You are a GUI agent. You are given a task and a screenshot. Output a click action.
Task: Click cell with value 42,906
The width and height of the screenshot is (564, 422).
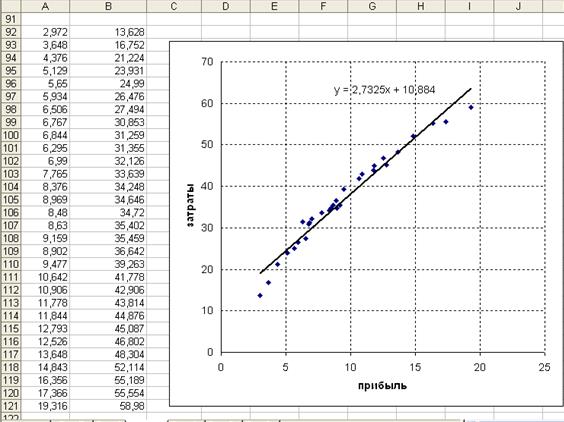pyautogui.click(x=108, y=290)
